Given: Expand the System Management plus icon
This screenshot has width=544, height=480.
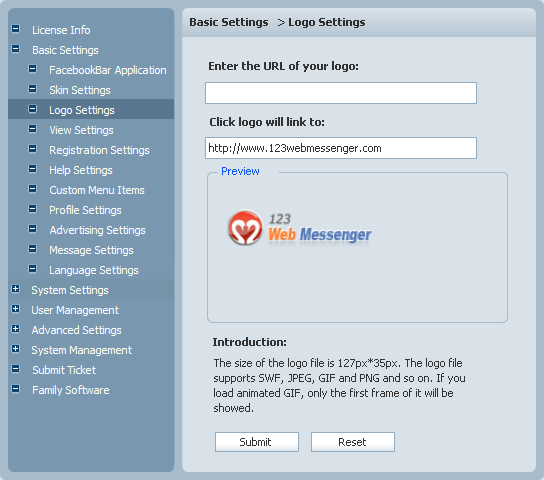Looking at the screenshot, I should point(16,349).
